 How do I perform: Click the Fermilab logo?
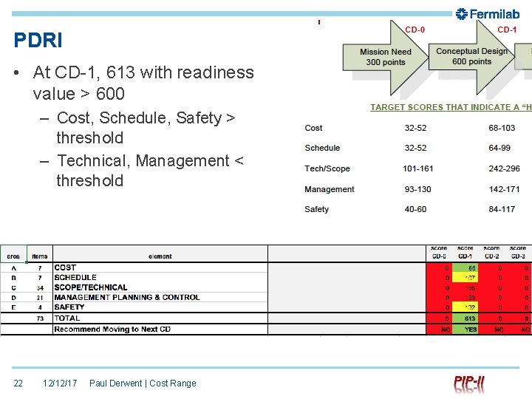point(487,14)
